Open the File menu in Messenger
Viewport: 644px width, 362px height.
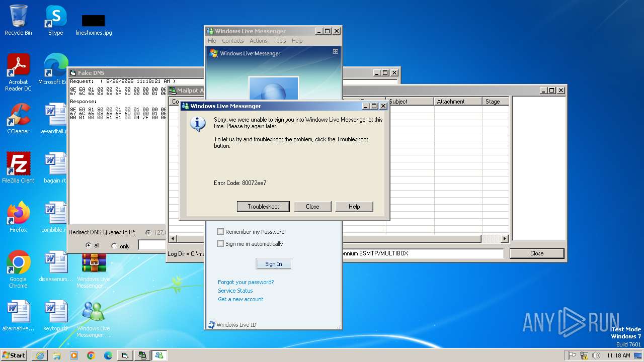tap(212, 41)
